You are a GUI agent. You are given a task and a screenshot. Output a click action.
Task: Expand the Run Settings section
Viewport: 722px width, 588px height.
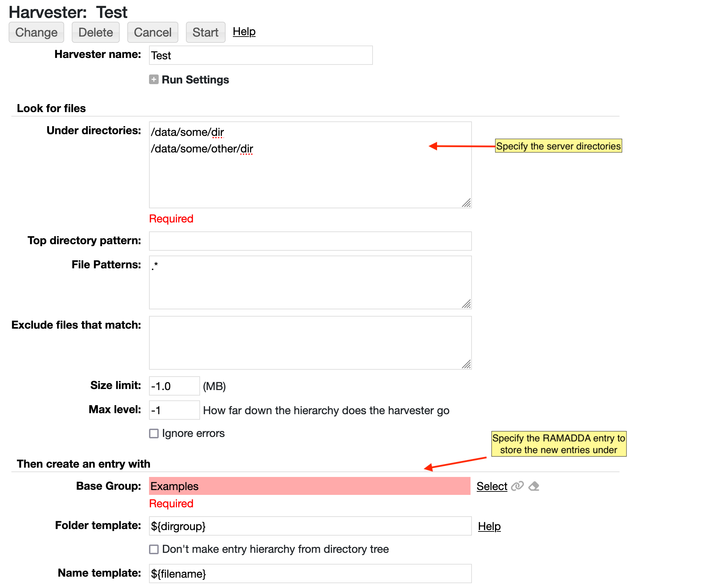[x=195, y=80]
